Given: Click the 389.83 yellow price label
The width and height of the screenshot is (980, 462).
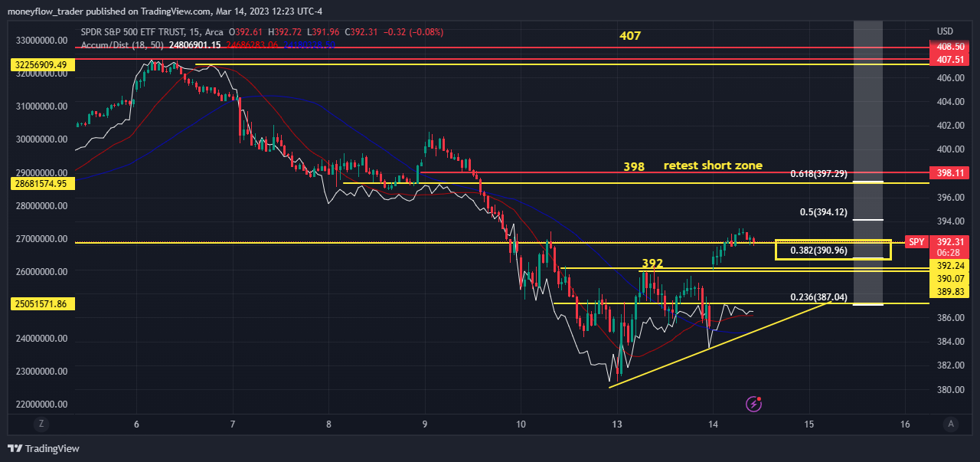Looking at the screenshot, I should pos(949,292).
